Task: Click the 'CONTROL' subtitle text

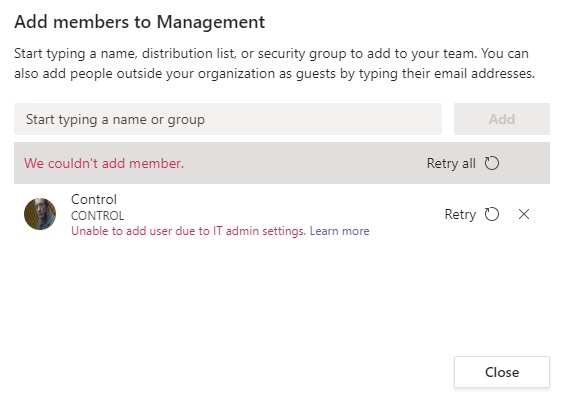Action: pos(98,216)
